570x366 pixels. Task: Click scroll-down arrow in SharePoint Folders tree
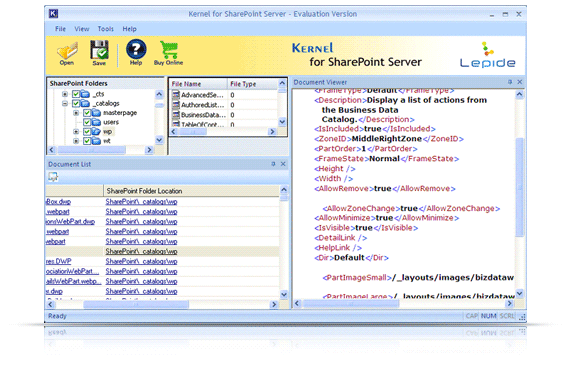(159, 140)
